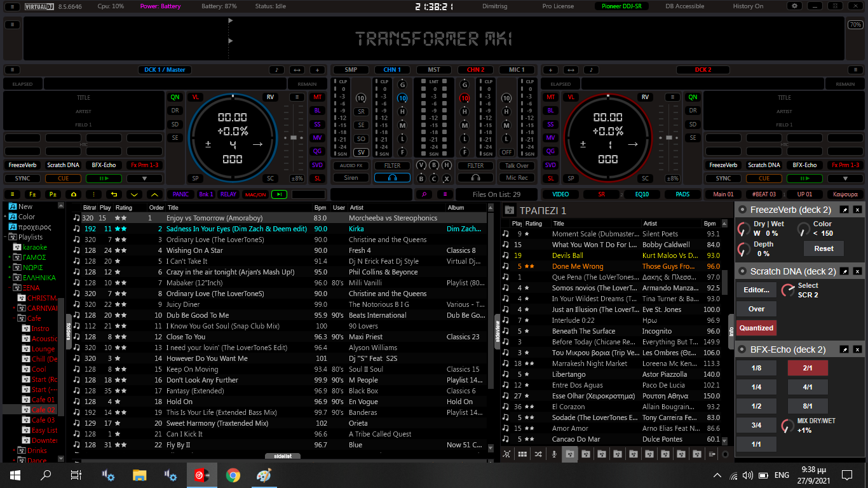
Task: Toggle SVD on deck 2
Action: [x=550, y=165]
